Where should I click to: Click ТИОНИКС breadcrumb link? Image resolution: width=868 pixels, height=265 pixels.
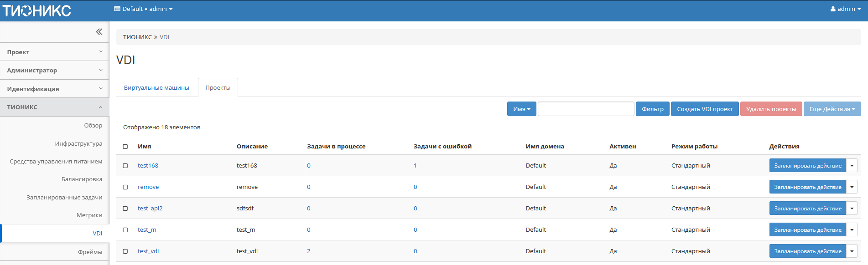pos(137,37)
